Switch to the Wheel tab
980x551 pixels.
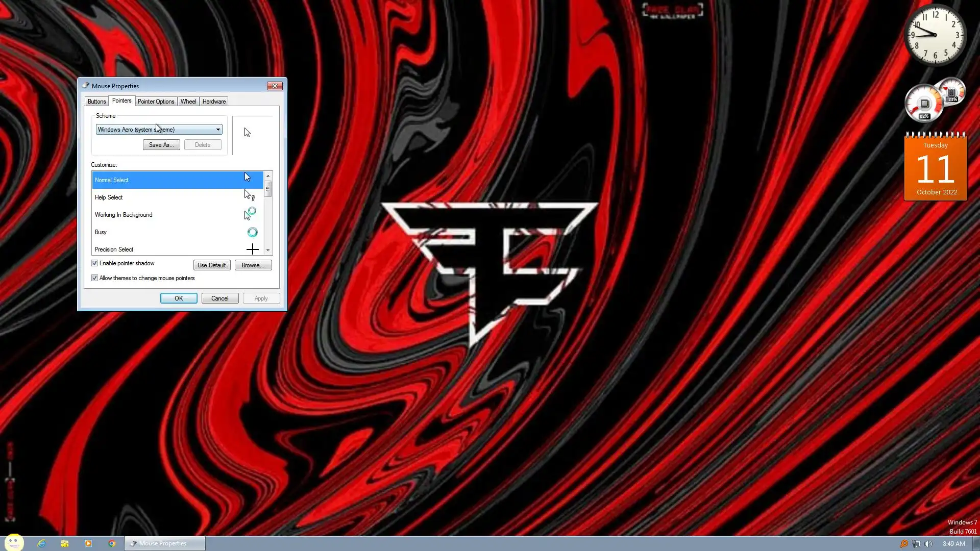(x=188, y=102)
